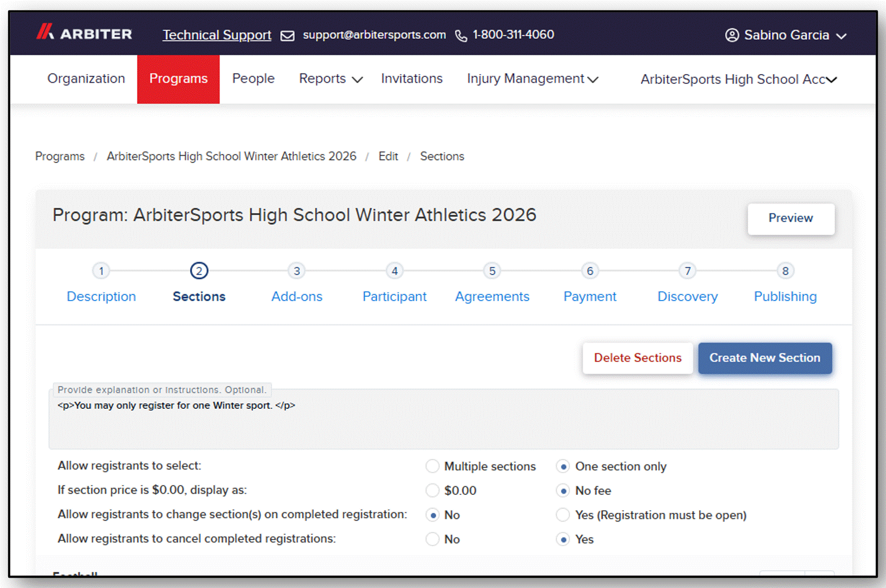Go to step 1 circle, Description
The height and width of the screenshot is (588, 886).
click(101, 271)
